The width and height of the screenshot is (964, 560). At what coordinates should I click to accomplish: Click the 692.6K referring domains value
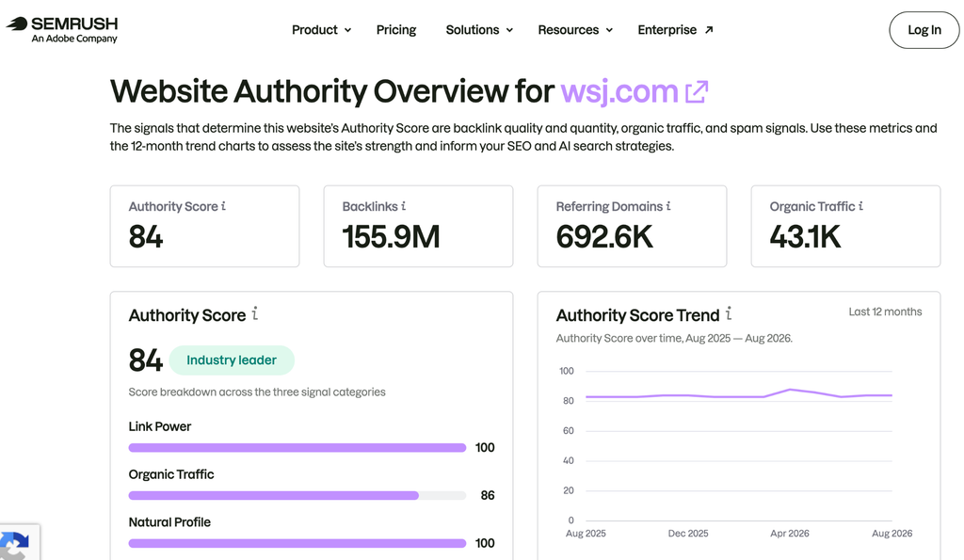604,236
